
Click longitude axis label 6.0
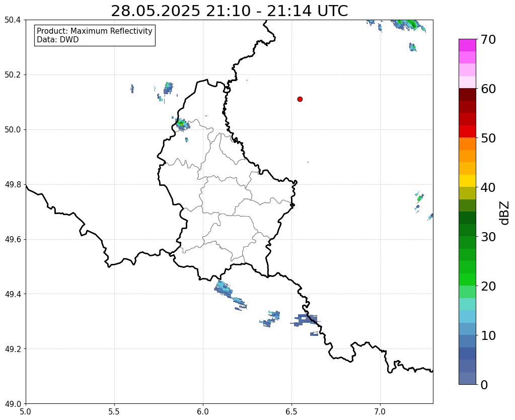[x=203, y=412]
